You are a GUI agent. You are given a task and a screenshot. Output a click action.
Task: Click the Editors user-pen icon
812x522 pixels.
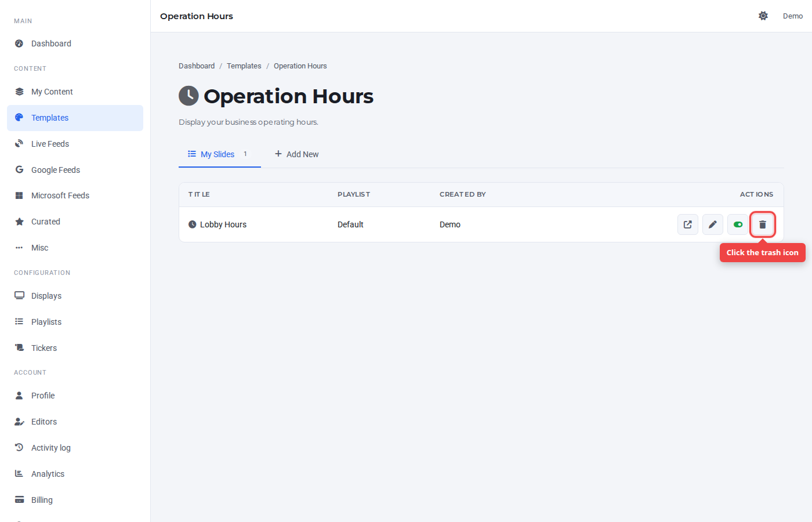click(19, 422)
